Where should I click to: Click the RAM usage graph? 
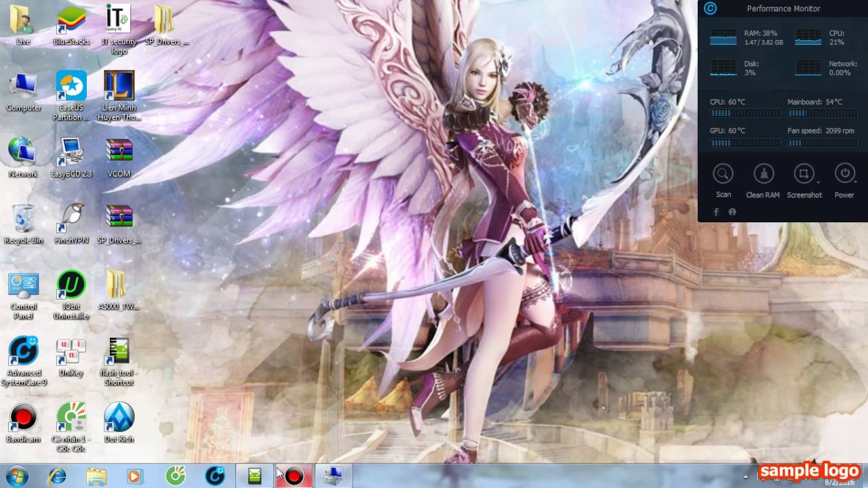[723, 37]
